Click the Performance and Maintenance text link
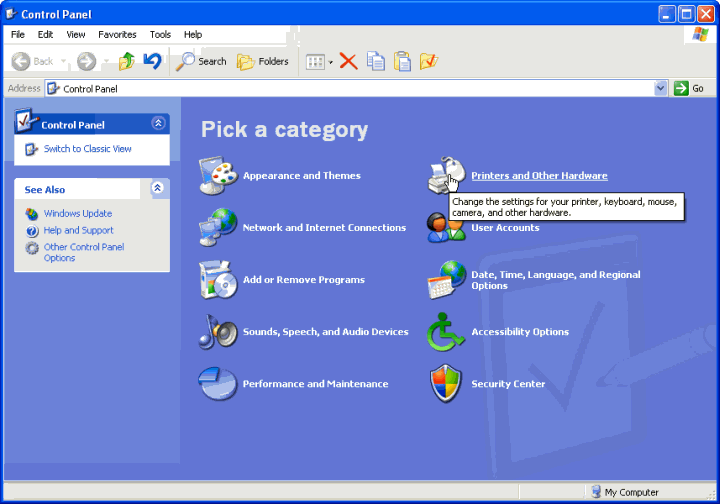The height and width of the screenshot is (504, 720). pos(315,384)
